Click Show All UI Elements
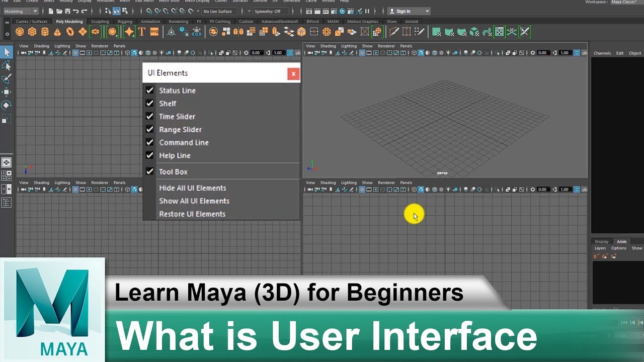The width and height of the screenshot is (644, 362). tap(194, 201)
